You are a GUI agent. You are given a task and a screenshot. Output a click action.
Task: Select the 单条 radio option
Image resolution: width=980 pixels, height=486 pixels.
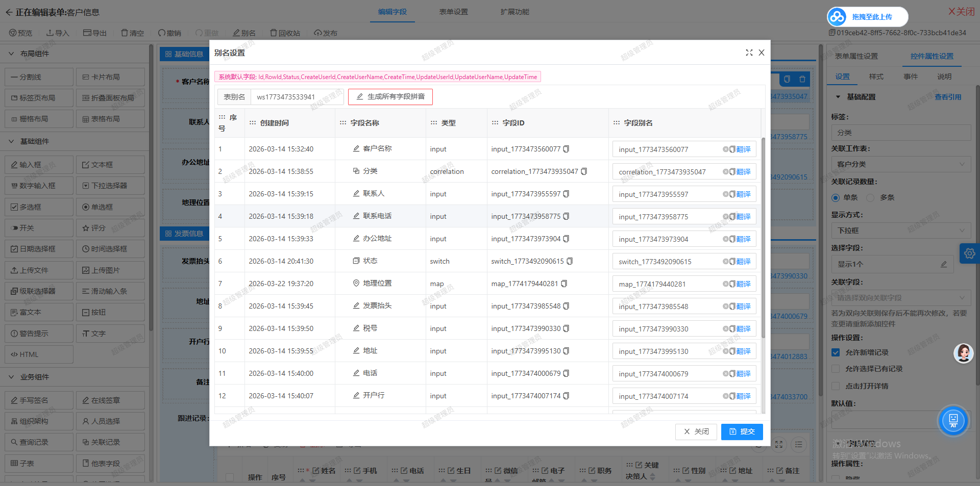836,198
